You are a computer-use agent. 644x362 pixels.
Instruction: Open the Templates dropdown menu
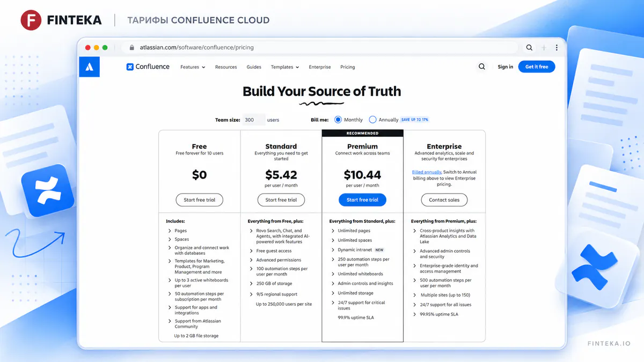[284, 67]
